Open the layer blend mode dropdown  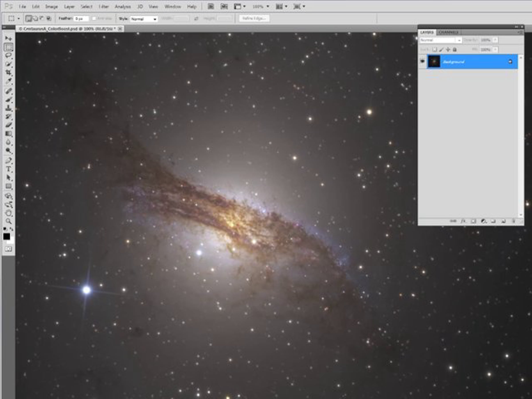440,40
